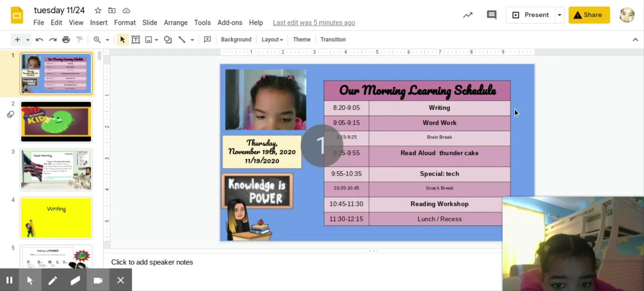Image resolution: width=644 pixels, height=291 pixels.
Task: Open the Layout dropdown
Action: pos(272,39)
